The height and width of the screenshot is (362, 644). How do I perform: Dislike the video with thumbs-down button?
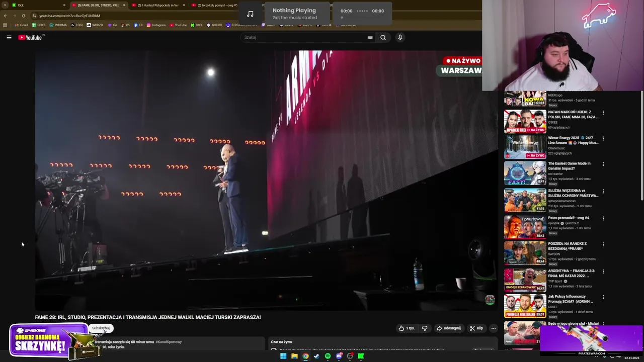(425, 328)
